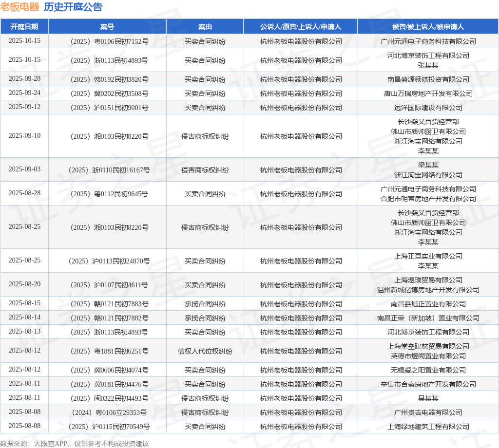Click defendant 唐山万瑞房地产开发有限公司

[428, 93]
